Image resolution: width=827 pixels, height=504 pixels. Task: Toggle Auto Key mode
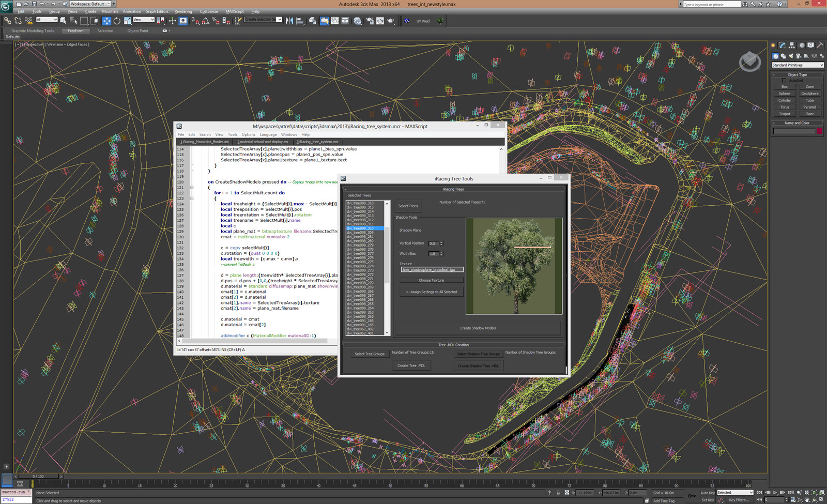pyautogui.click(x=708, y=493)
